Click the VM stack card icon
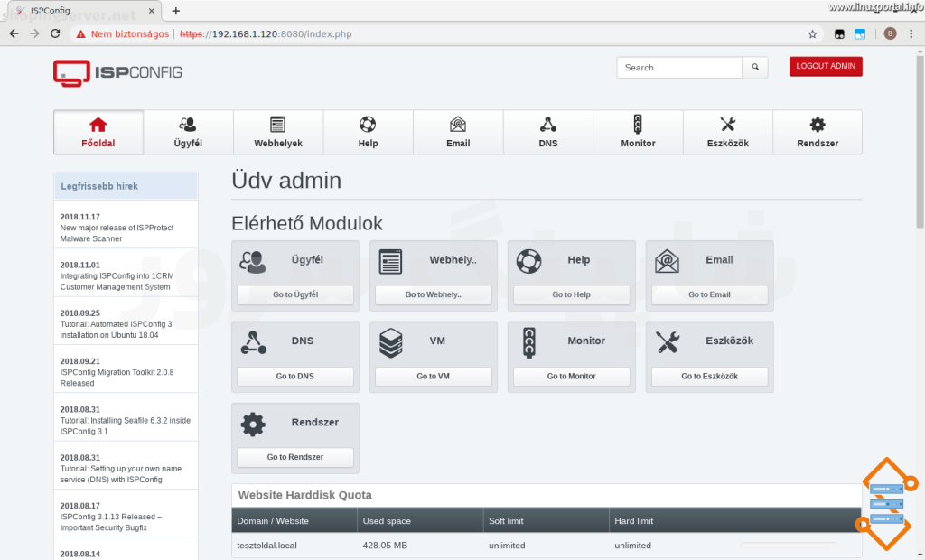Image resolution: width=925 pixels, height=560 pixels. [390, 343]
